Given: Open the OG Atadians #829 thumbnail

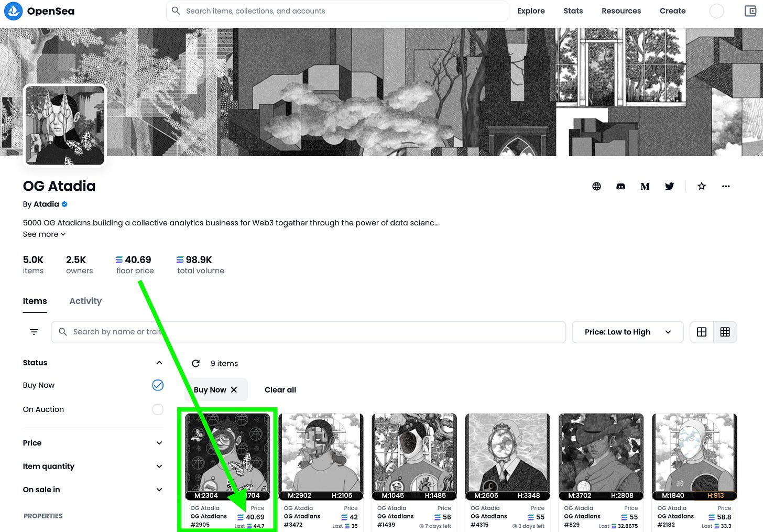Looking at the screenshot, I should pos(601,457).
